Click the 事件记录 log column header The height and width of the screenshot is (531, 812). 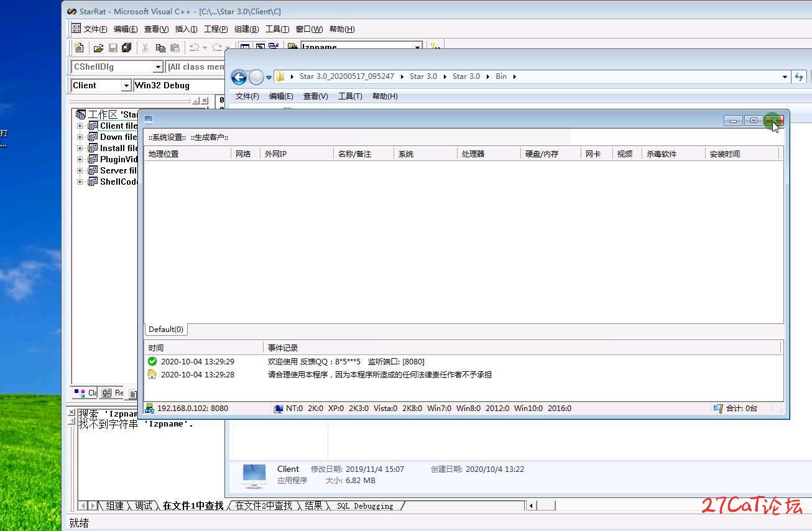tap(522, 348)
